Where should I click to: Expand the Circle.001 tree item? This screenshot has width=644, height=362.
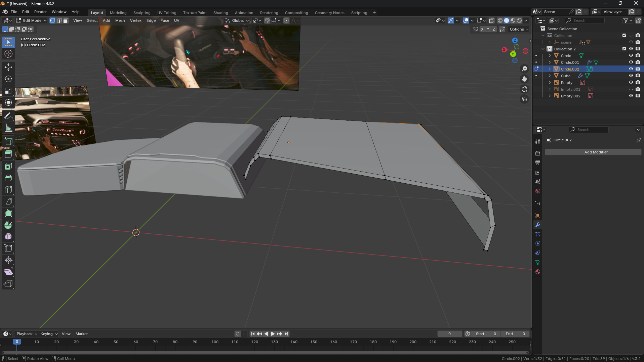point(550,62)
